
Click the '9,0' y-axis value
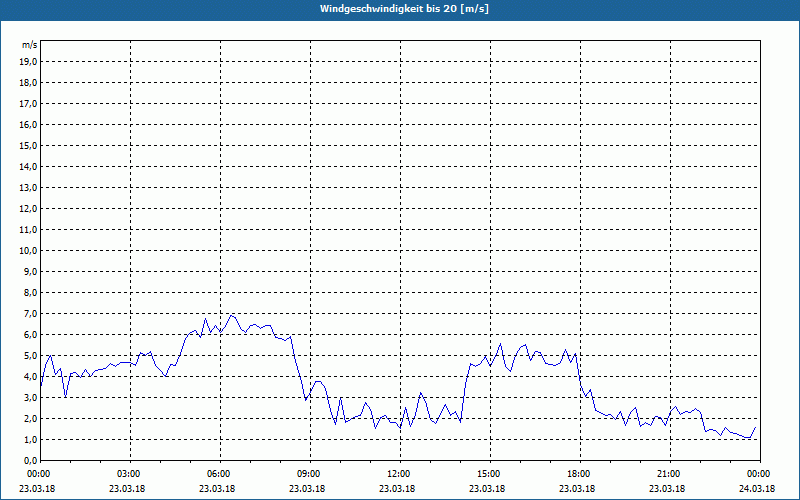(x=30, y=271)
